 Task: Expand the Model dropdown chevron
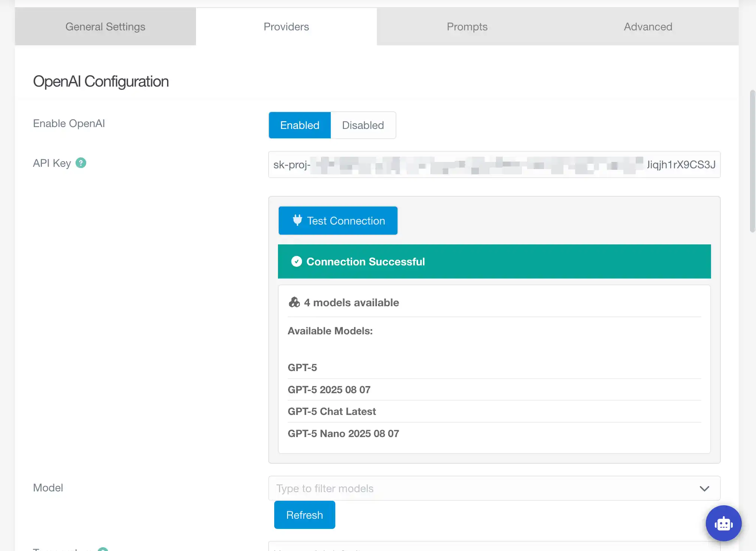pos(704,488)
